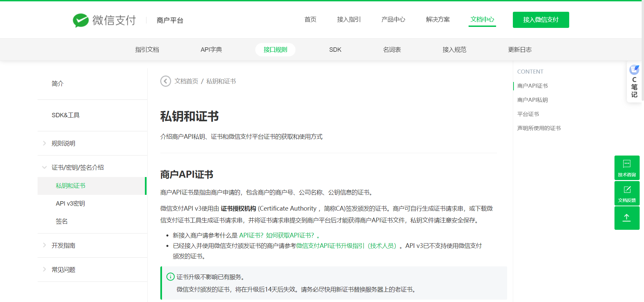Click 规则说明 sidebar label
This screenshot has height=302, width=644.
[x=63, y=143]
